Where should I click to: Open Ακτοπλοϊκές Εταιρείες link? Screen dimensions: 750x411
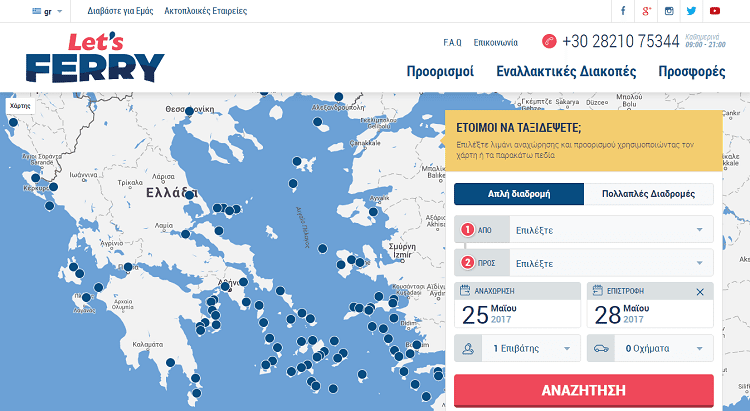(206, 11)
